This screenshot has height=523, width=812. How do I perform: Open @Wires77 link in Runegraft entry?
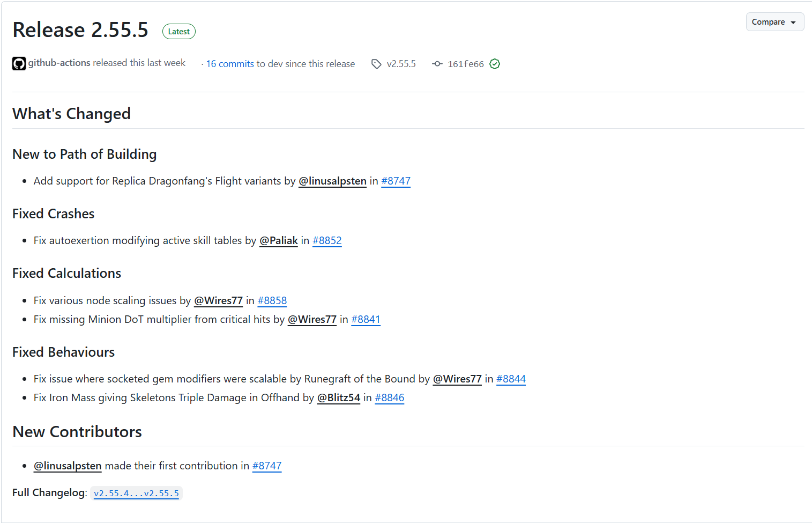pos(457,379)
